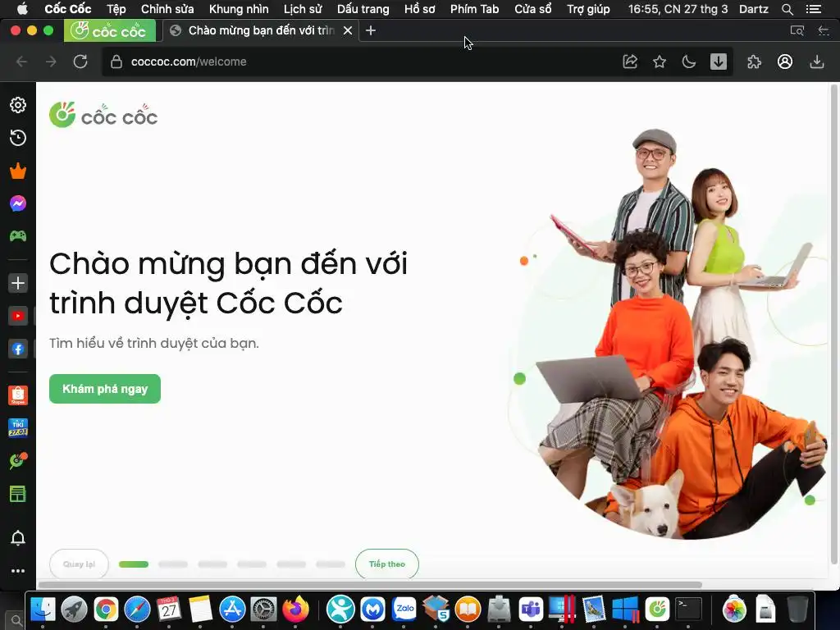The height and width of the screenshot is (630, 840).
Task: Click the horizontal scrollbar at page bottom
Action: click(x=370, y=584)
